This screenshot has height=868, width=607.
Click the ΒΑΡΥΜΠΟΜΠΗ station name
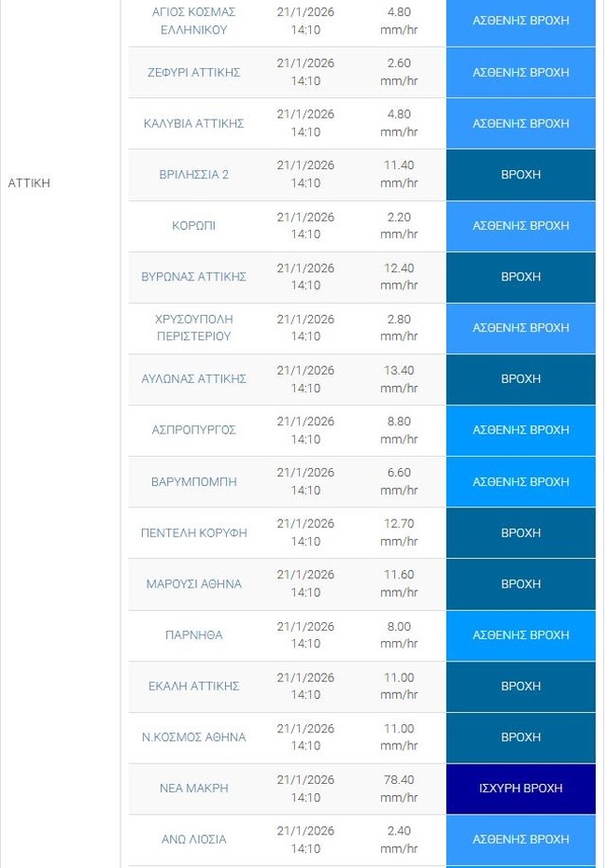[193, 481]
